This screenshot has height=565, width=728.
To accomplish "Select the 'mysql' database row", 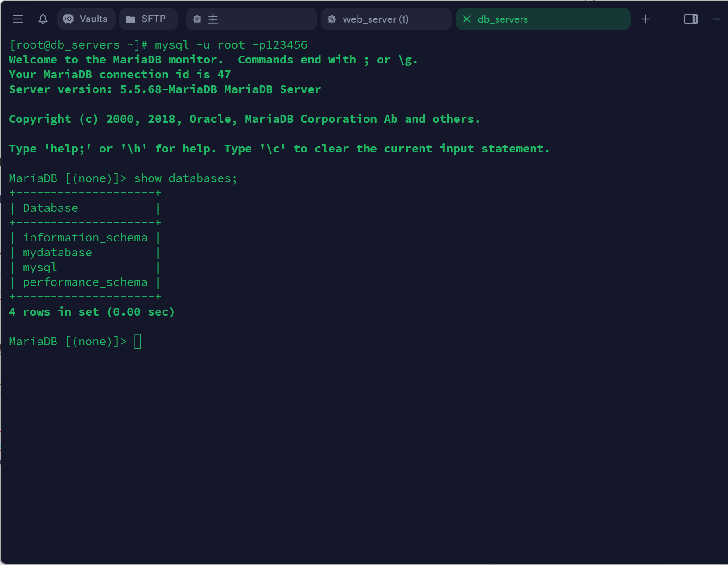I will click(85, 267).
